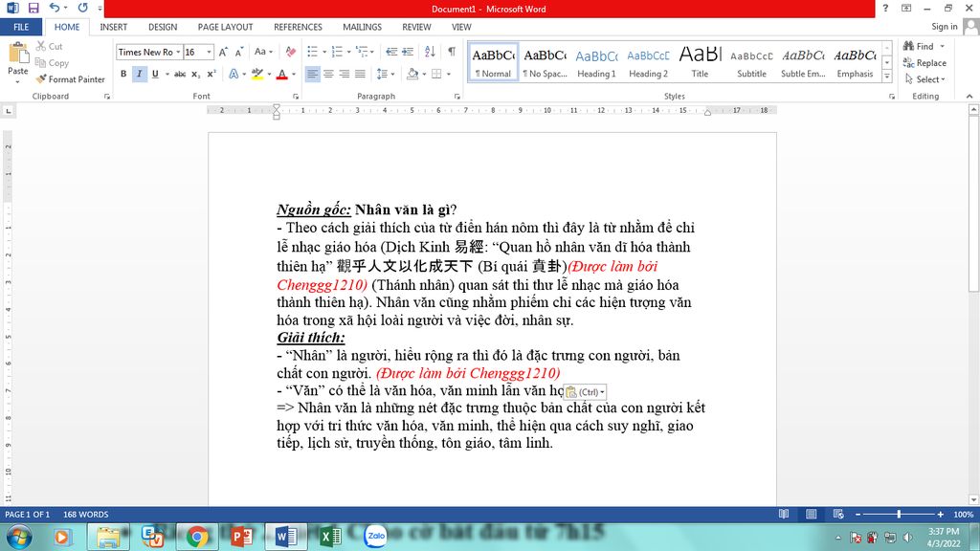Image resolution: width=980 pixels, height=551 pixels.
Task: Switch to the PAGE LAYOUT tab
Action: (225, 27)
